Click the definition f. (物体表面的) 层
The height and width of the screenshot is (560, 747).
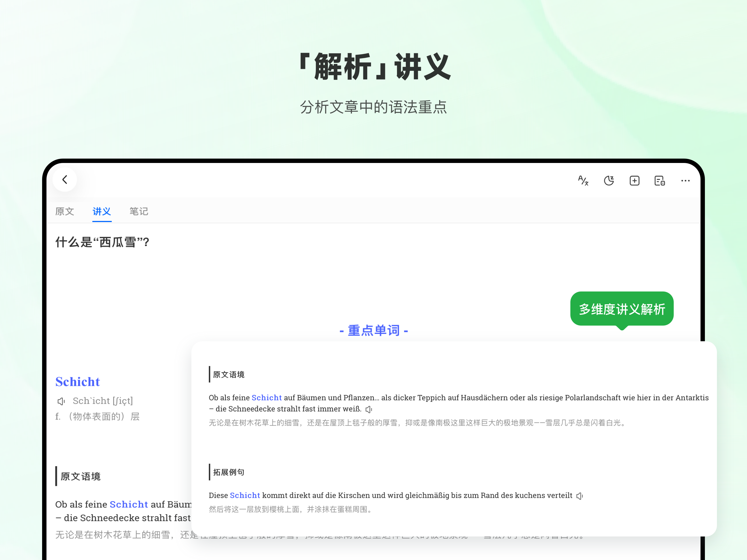[x=98, y=416]
